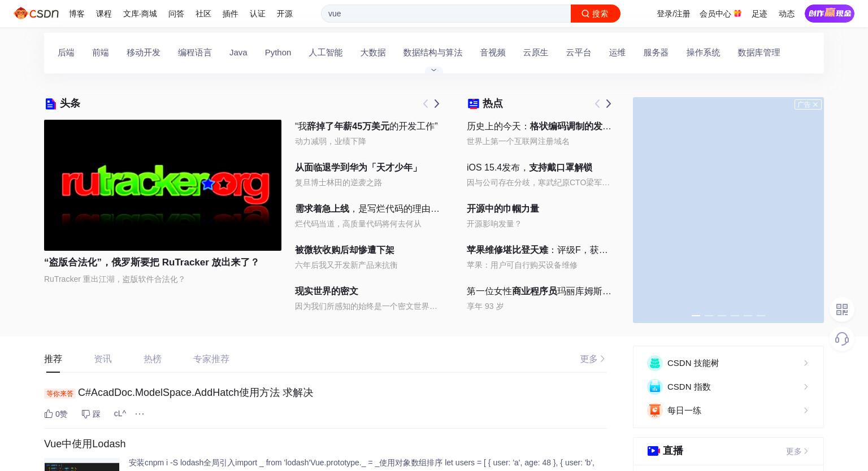The image size is (868, 471).
Task: Click the 头条 headline section icon
Action: coord(50,103)
